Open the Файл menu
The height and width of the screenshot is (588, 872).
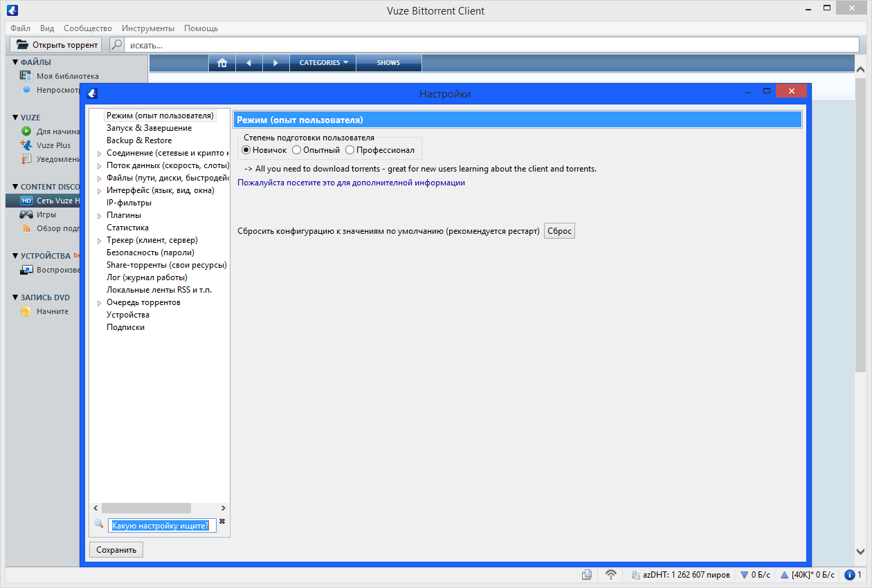click(20, 28)
